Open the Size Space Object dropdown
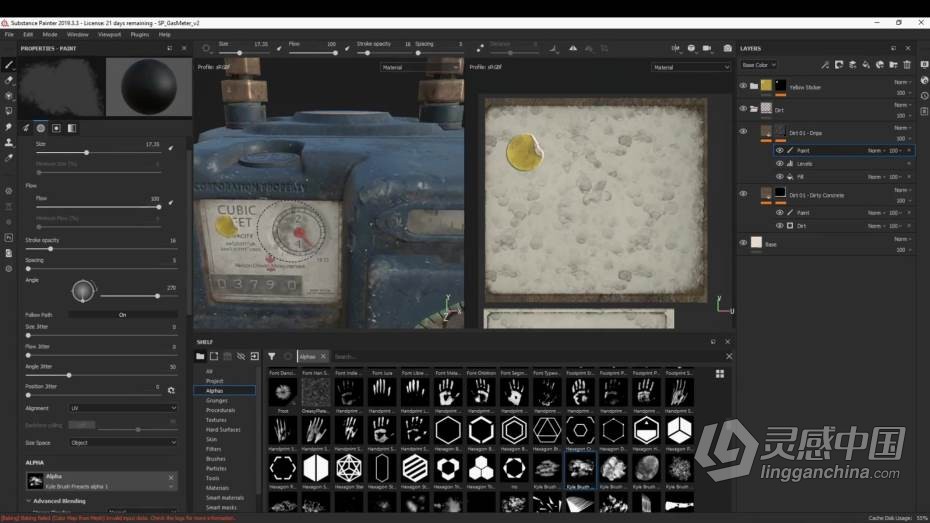The width and height of the screenshot is (930, 523). (x=123, y=443)
